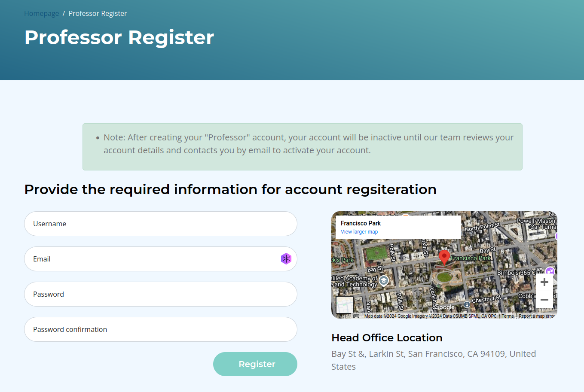Focus the Username input field
Viewport: 584px width, 392px height.
[161, 224]
